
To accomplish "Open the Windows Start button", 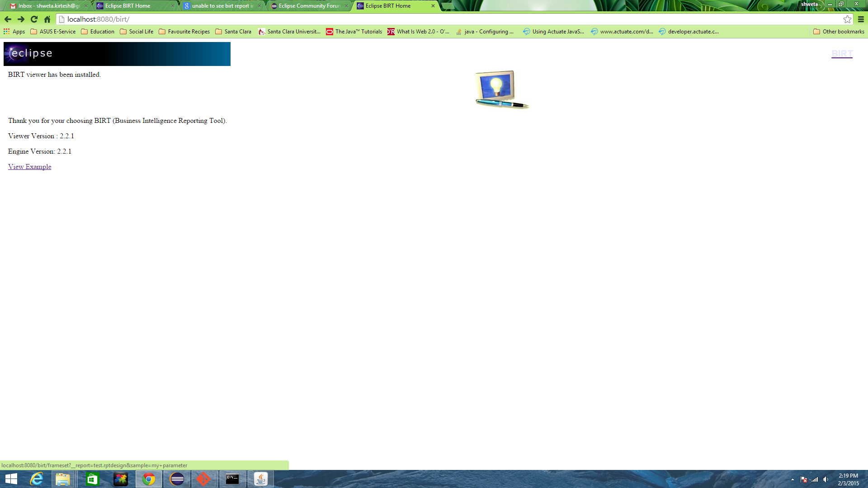I will (11, 479).
